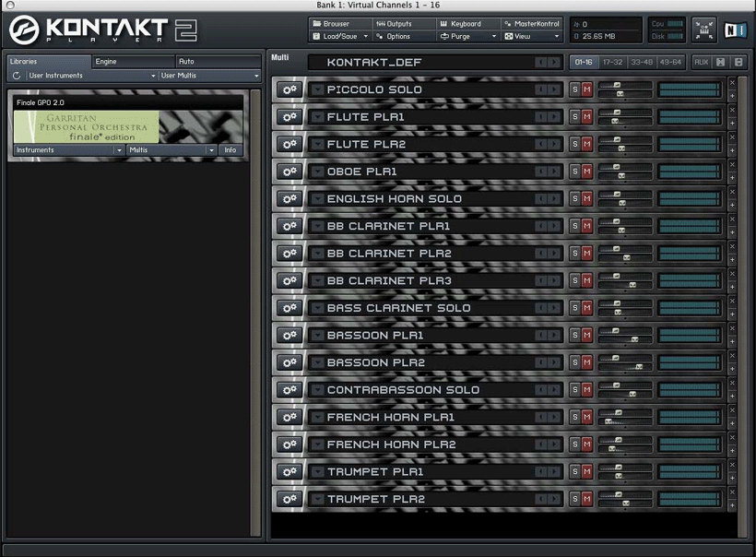
Task: Open the Outputs section
Action: click(404, 24)
